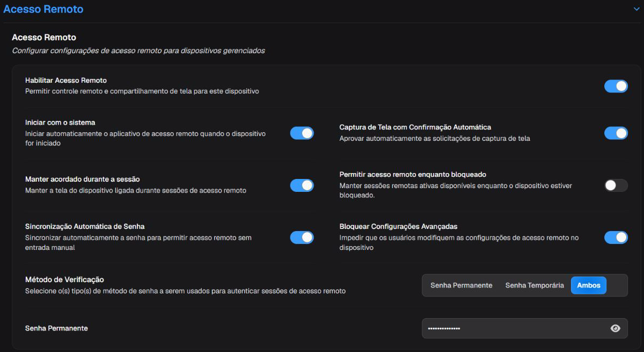This screenshot has width=644, height=352.
Task: Click the Bloquear Configurações Avançadas label
Action: tap(398, 226)
